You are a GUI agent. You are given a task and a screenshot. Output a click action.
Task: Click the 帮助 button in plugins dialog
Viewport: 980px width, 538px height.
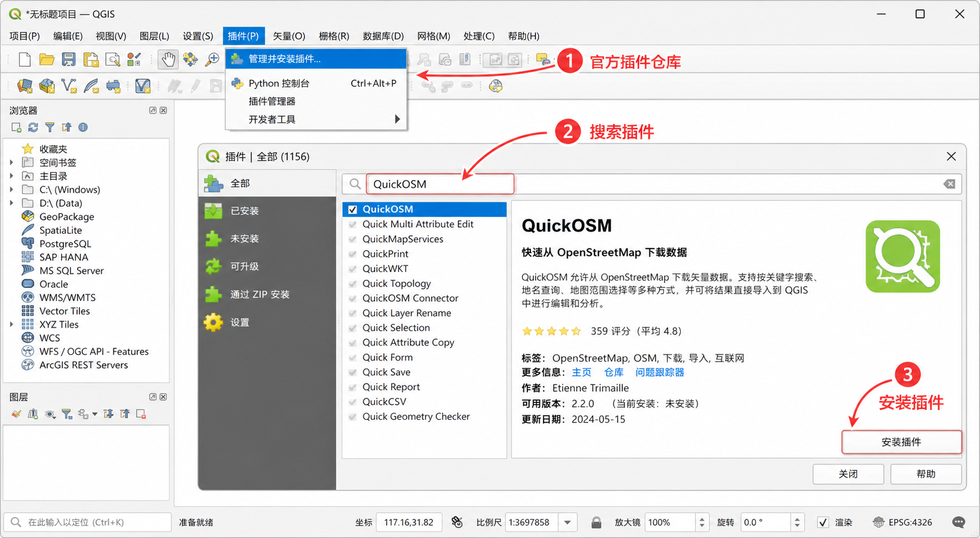pos(926,474)
